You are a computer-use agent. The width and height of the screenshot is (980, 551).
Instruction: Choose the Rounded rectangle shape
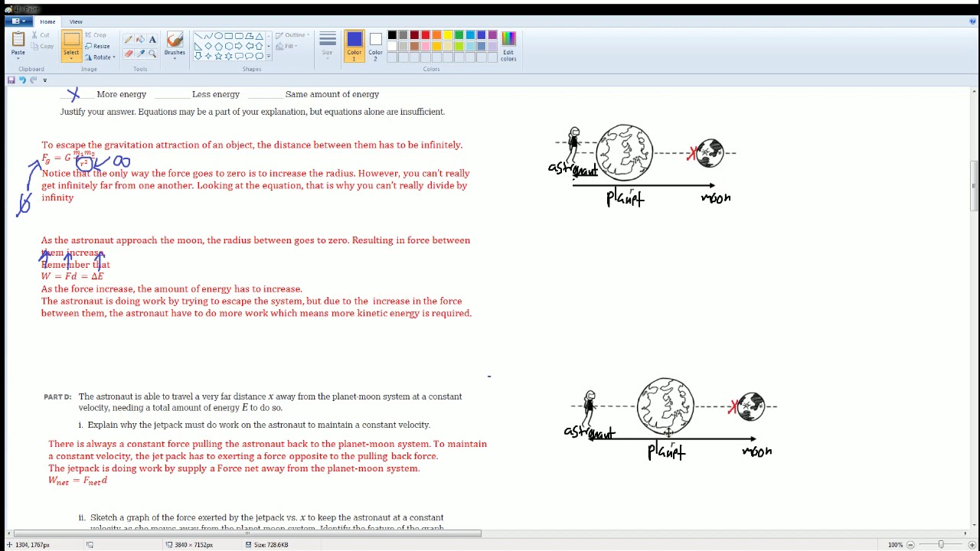pyautogui.click(x=239, y=35)
